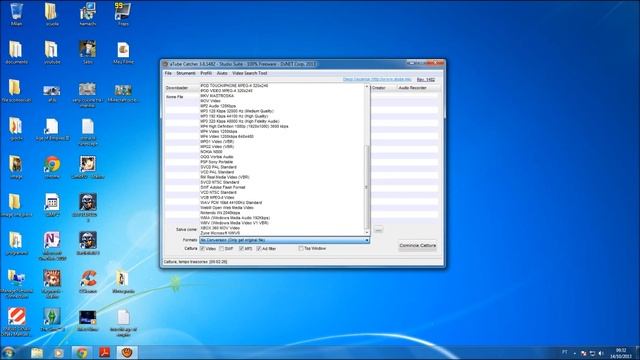The image size is (640, 360).
Task: Choose MPG1 Video (VBR) format
Action: pos(217,142)
